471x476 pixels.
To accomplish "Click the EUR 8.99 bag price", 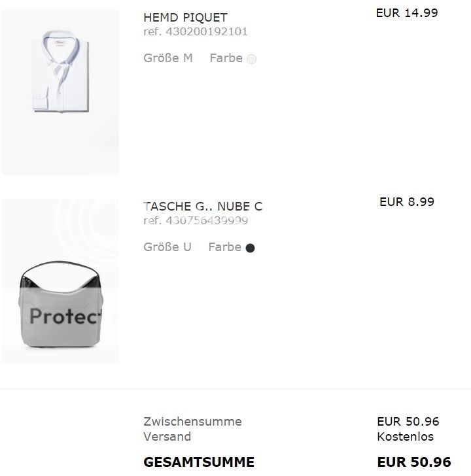I will pyautogui.click(x=407, y=201).
